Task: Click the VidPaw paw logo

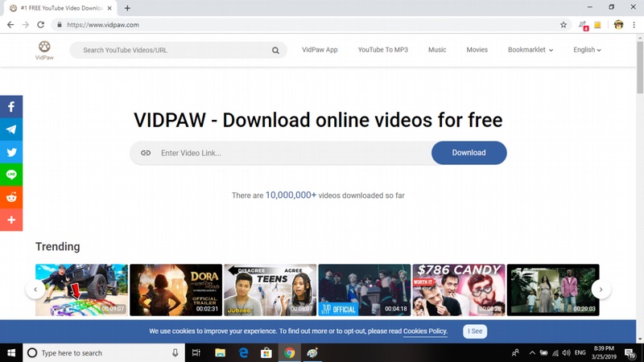Action: 44,50
